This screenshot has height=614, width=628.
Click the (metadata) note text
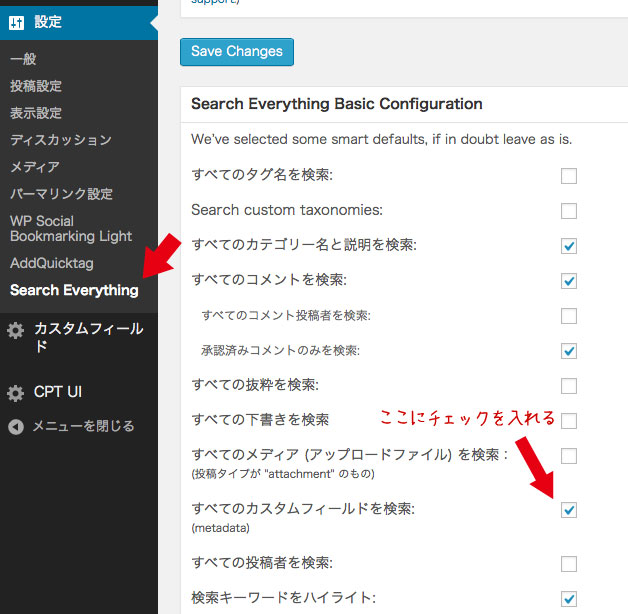220,528
